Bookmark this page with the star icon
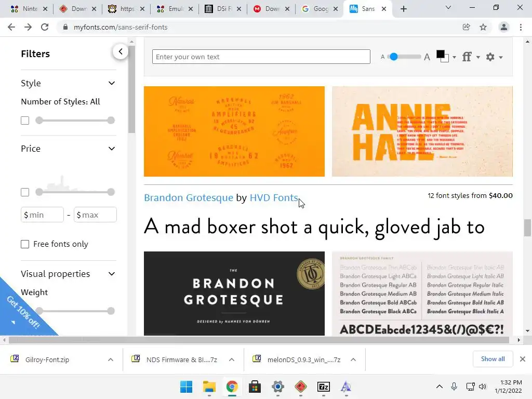This screenshot has height=399, width=532. (483, 27)
